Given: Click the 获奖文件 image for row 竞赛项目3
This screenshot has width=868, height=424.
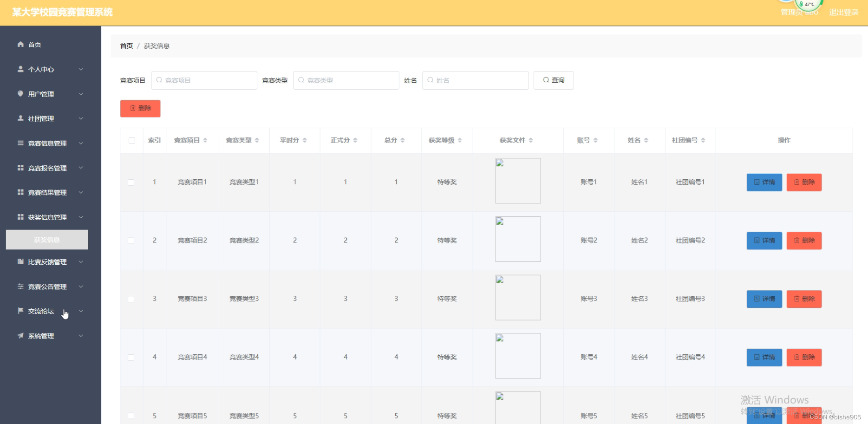Looking at the screenshot, I should pyautogui.click(x=518, y=298).
